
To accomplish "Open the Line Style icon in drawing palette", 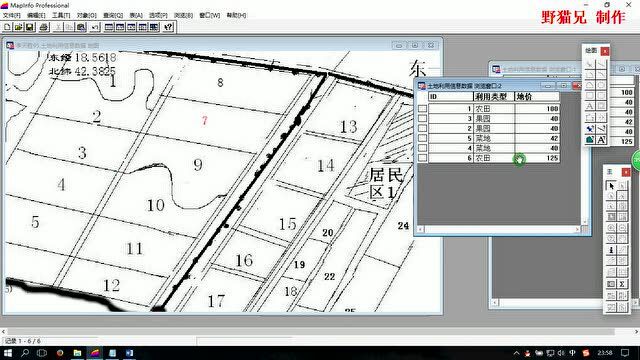I will pyautogui.click(x=601, y=129).
